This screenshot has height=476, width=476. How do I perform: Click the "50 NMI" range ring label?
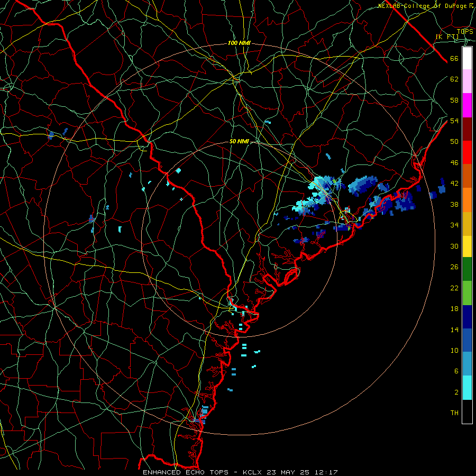coord(239,141)
